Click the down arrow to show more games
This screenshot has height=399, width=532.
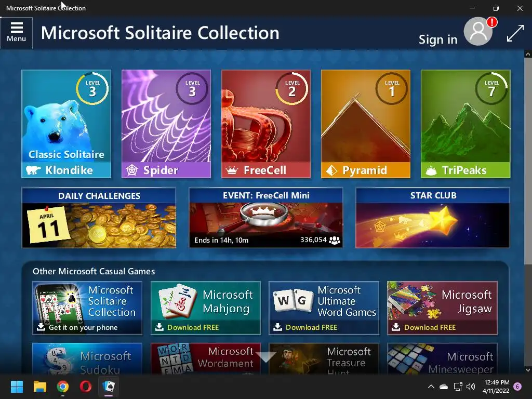click(266, 356)
